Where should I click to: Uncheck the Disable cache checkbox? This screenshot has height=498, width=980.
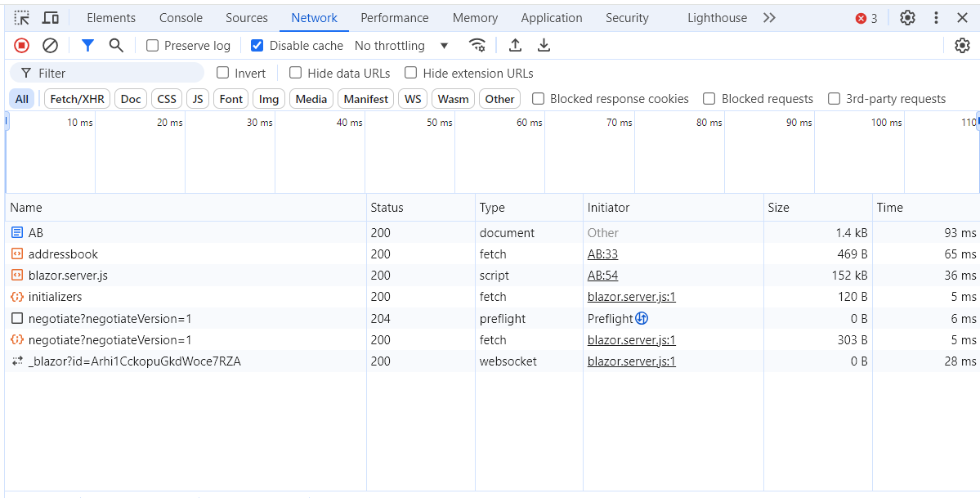coord(257,45)
